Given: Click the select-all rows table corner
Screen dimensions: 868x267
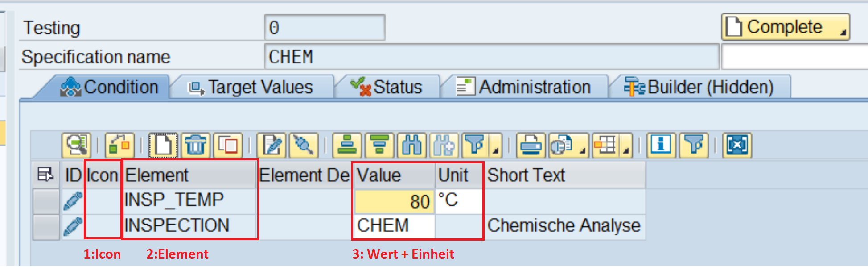Looking at the screenshot, I should tap(45, 175).
